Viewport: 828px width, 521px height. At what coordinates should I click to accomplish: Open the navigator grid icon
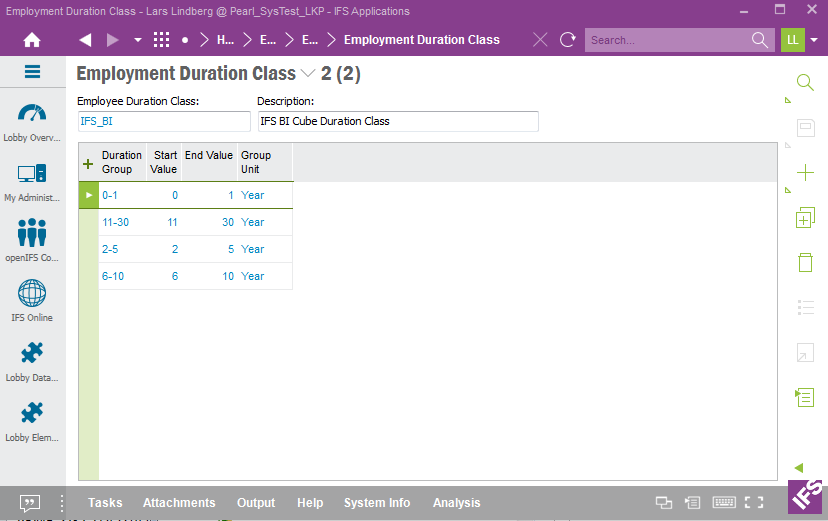tap(161, 40)
